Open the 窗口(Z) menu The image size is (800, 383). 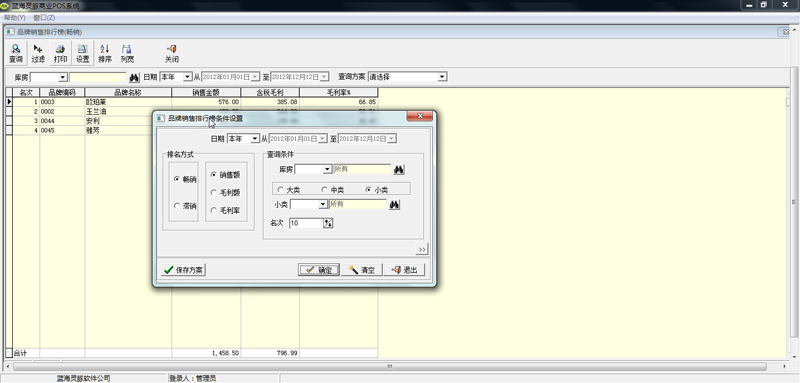click(x=44, y=18)
